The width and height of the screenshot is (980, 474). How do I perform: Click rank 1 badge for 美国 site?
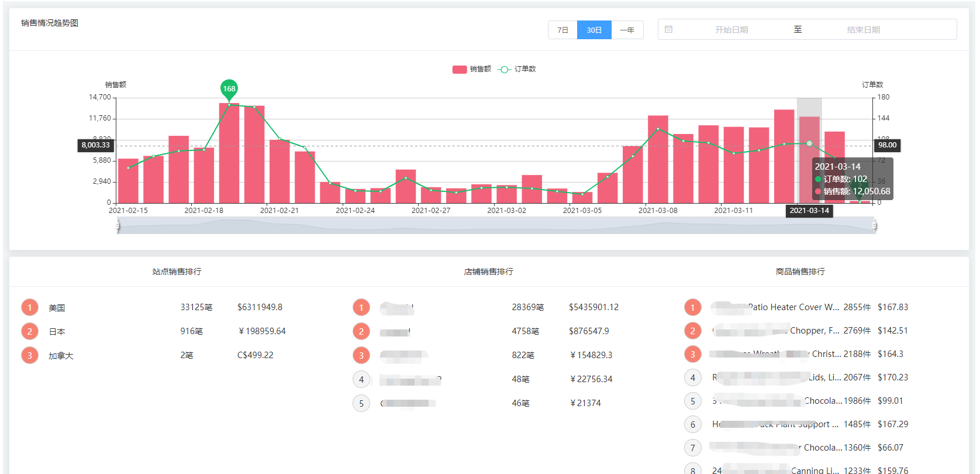click(x=30, y=307)
